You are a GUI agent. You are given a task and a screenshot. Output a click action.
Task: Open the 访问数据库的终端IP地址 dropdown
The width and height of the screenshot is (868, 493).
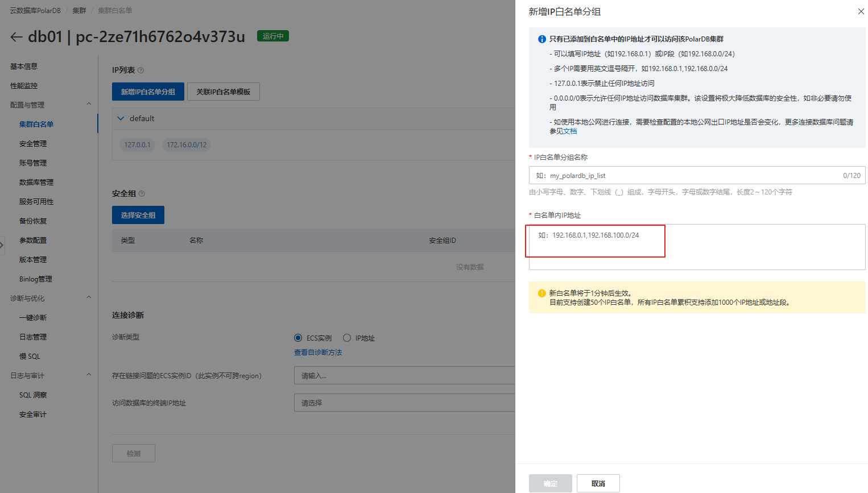coord(404,403)
